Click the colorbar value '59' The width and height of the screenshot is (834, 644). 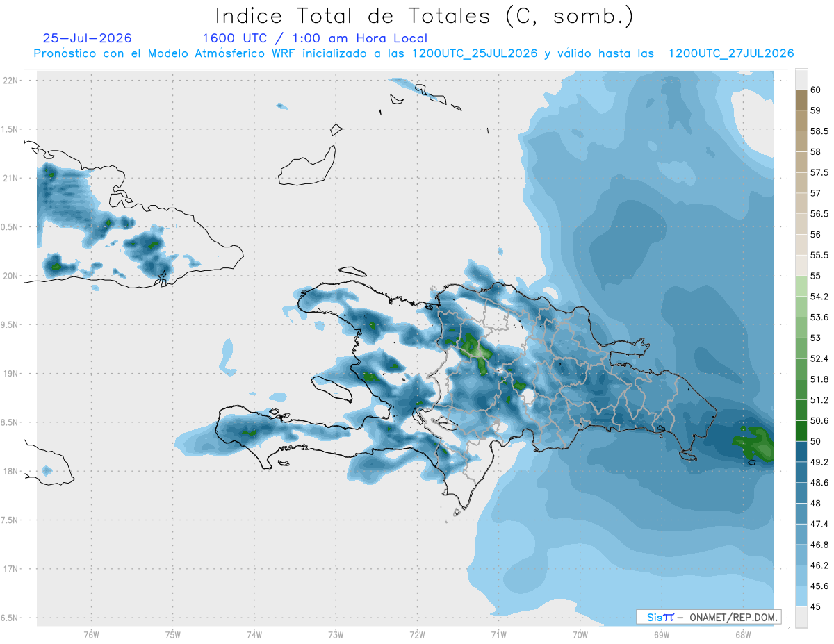[815, 110]
